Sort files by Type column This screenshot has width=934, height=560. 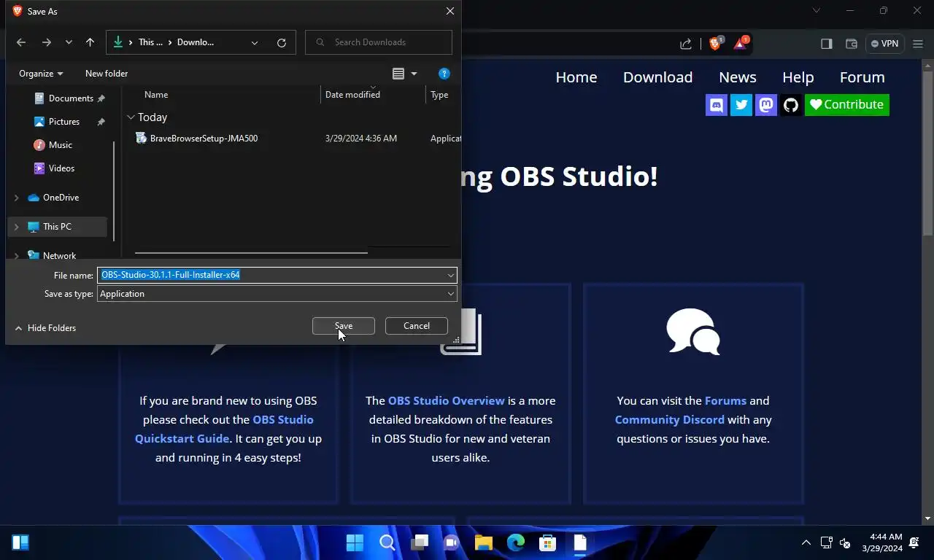pyautogui.click(x=439, y=95)
